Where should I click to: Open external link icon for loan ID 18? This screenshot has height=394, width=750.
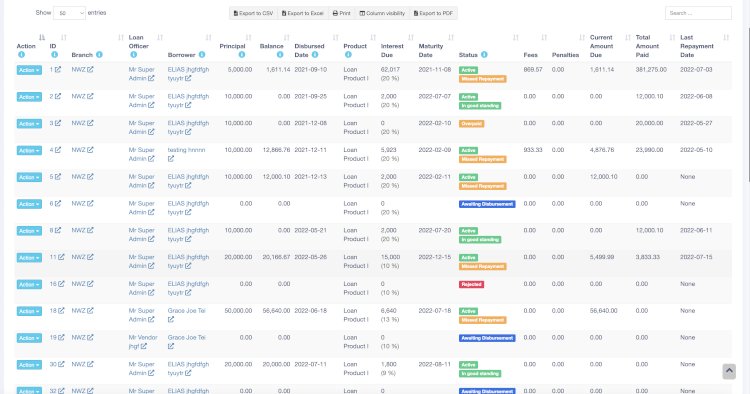point(61,310)
